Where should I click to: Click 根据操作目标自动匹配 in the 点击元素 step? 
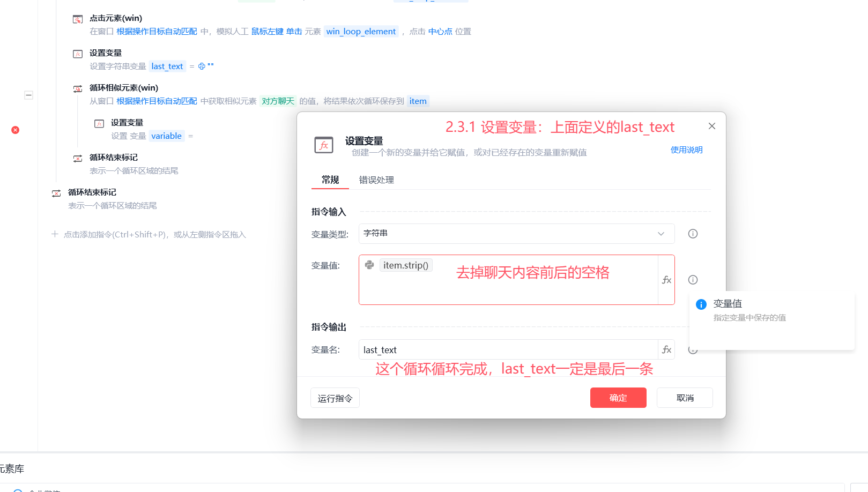coord(157,32)
